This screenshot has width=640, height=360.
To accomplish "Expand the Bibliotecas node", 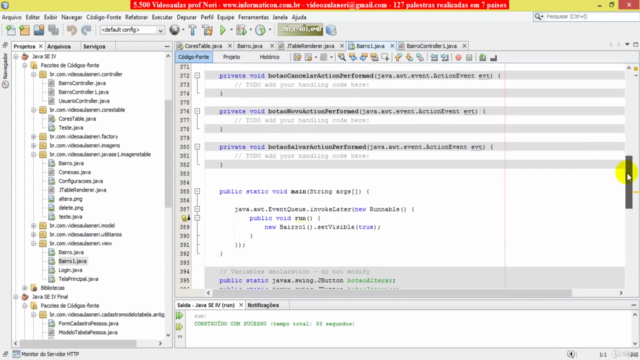I will [x=25, y=288].
